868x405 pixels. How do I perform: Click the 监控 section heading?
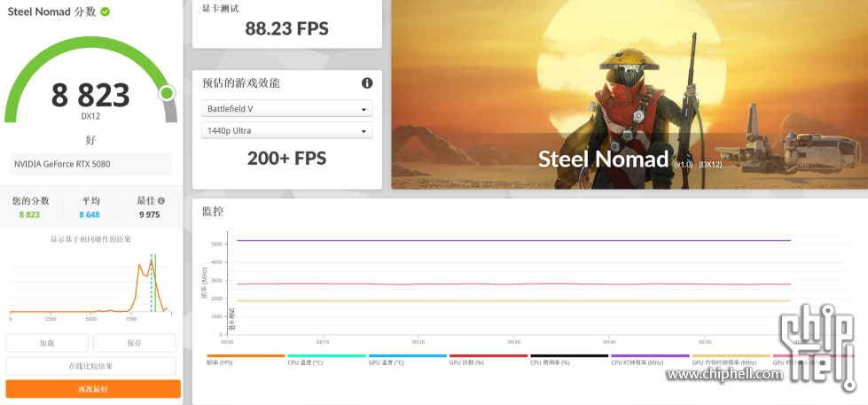coord(213,211)
